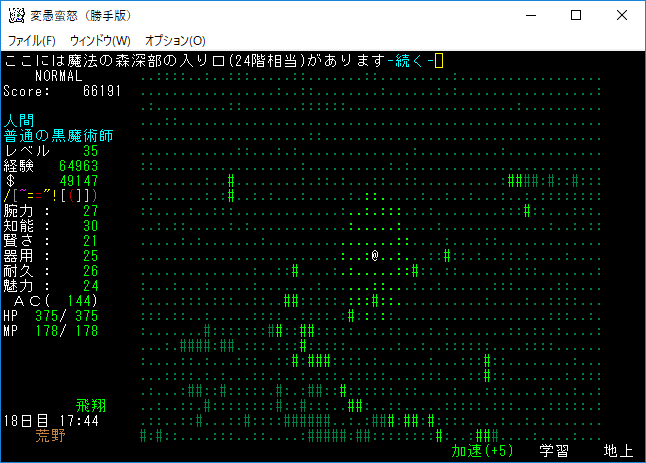Image resolution: width=646 pixels, height=463 pixels.
Task: Click the 加速(+5) speed status
Action: 482,451
